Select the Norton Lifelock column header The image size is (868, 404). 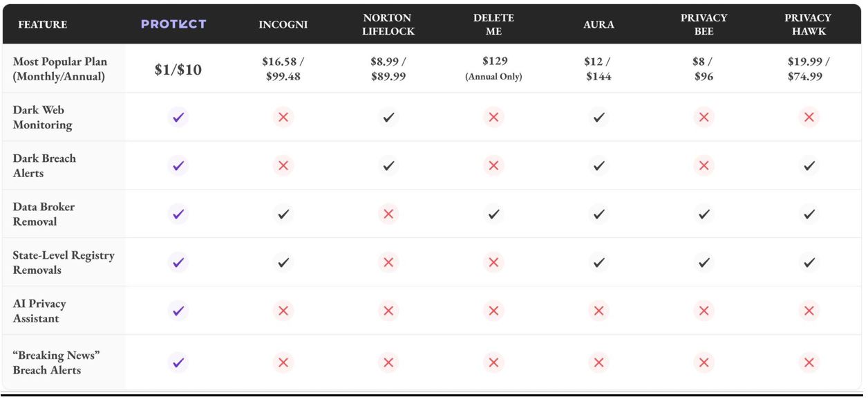388,24
